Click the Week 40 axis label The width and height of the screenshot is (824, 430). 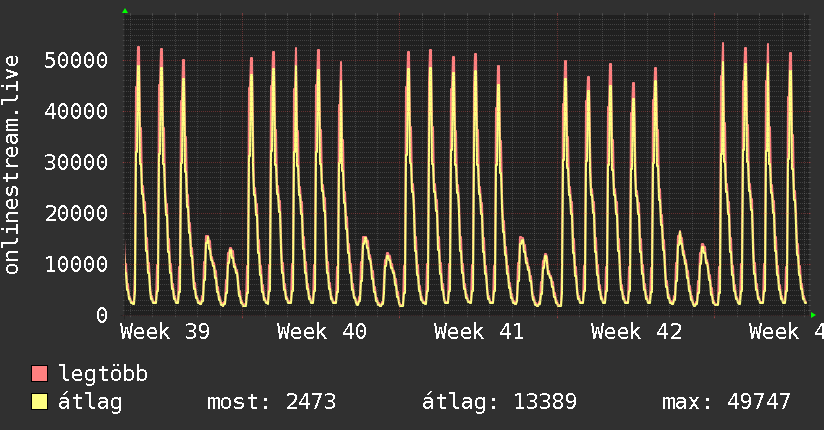(322, 332)
